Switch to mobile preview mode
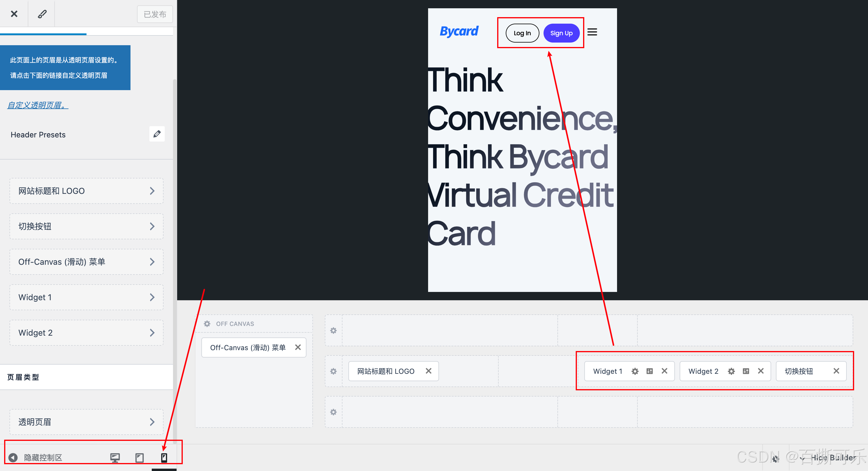This screenshot has width=868, height=471. pos(164,457)
